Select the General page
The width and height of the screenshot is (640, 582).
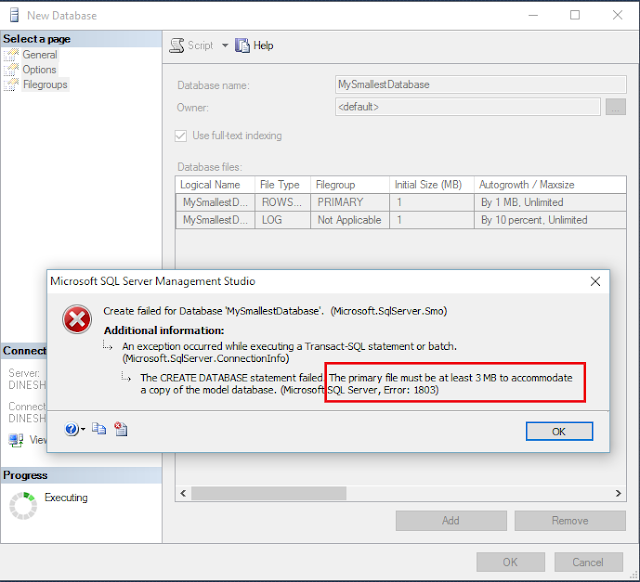pyautogui.click(x=40, y=54)
